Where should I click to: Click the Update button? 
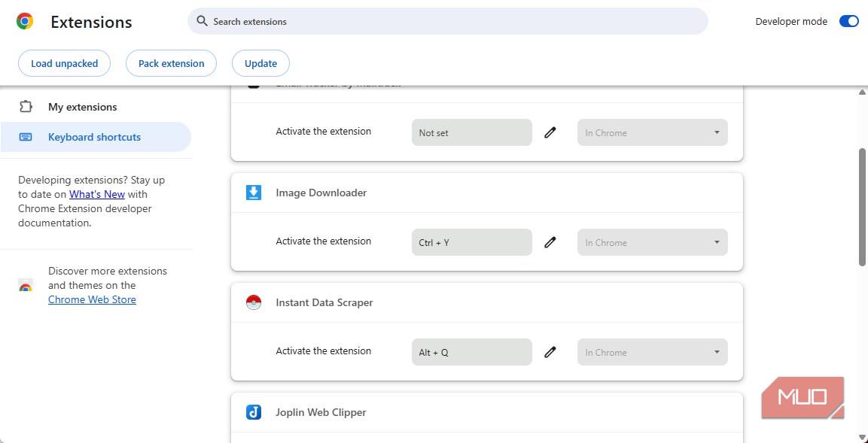coord(260,63)
